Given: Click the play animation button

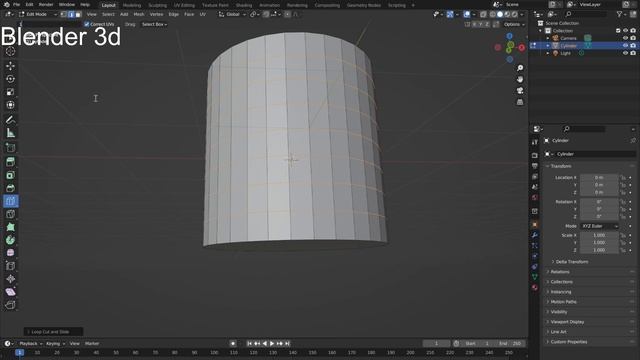Looking at the screenshot, I should 272,344.
